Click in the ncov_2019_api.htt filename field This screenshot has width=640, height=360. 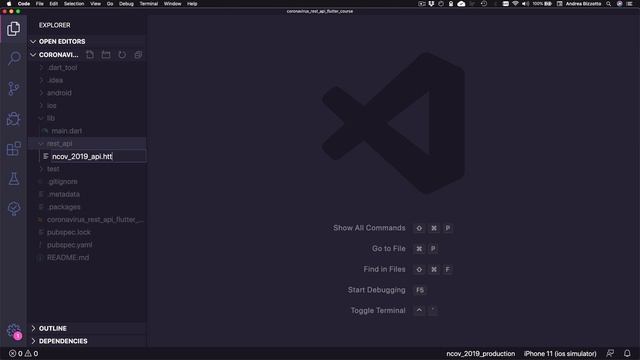click(x=98, y=156)
